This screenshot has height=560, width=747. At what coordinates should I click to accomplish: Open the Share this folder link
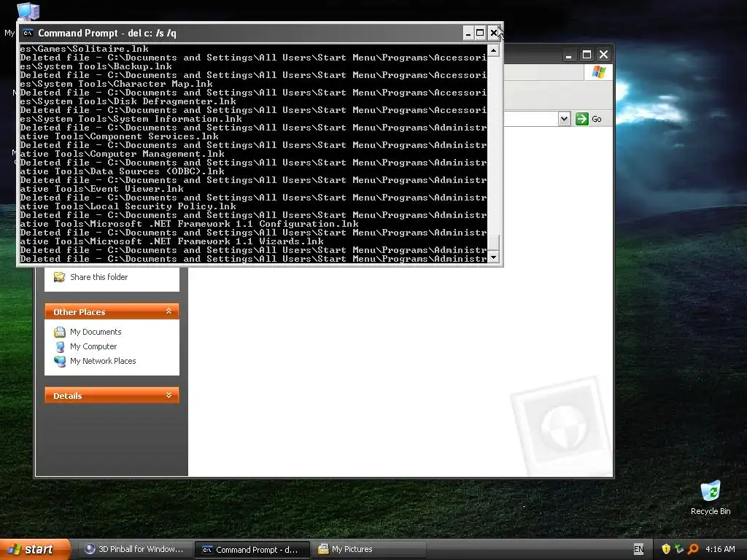[x=98, y=276]
